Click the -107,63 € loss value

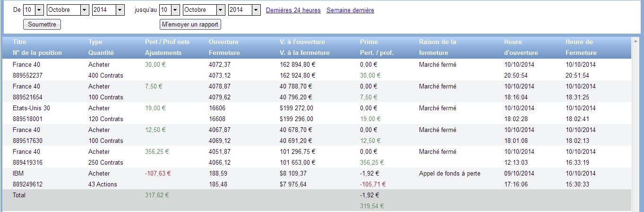pos(158,173)
